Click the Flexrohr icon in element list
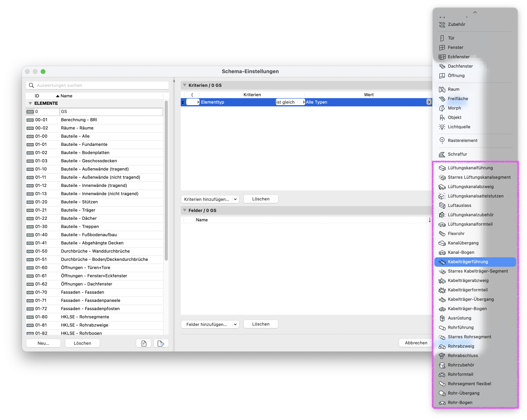This screenshot has width=527, height=420. click(x=442, y=234)
